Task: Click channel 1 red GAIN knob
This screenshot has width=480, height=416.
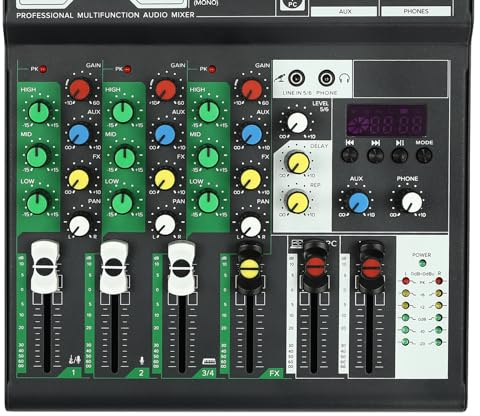Action: tap(80, 89)
